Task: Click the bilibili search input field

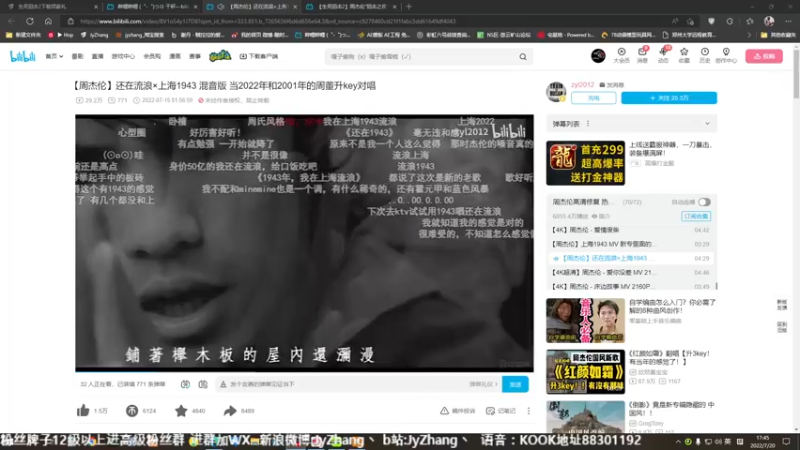Action: [423, 57]
